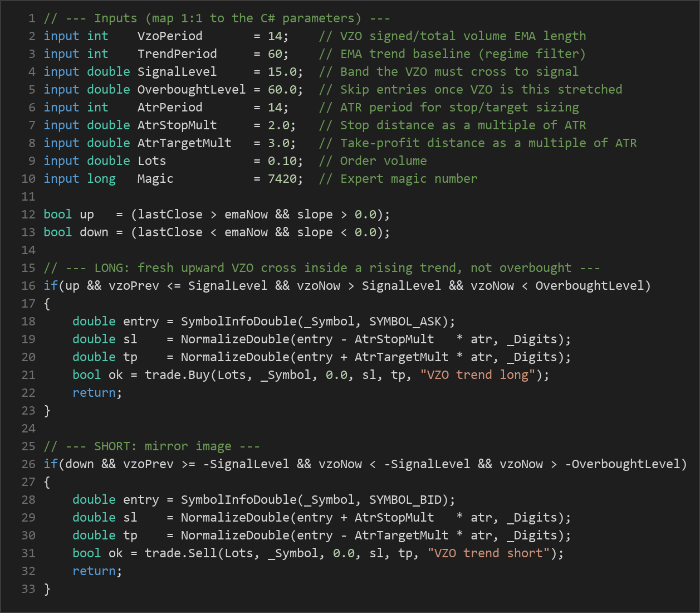Click AtrStopMult in its input declaration

[x=177, y=125]
